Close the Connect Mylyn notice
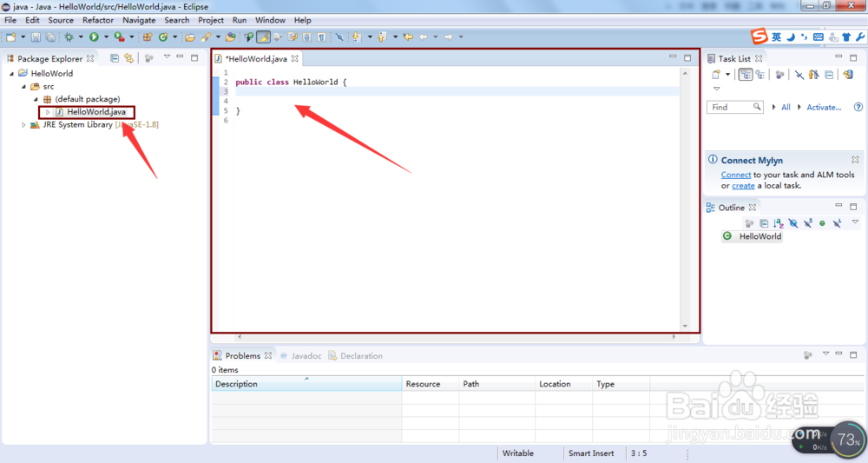 [855, 160]
